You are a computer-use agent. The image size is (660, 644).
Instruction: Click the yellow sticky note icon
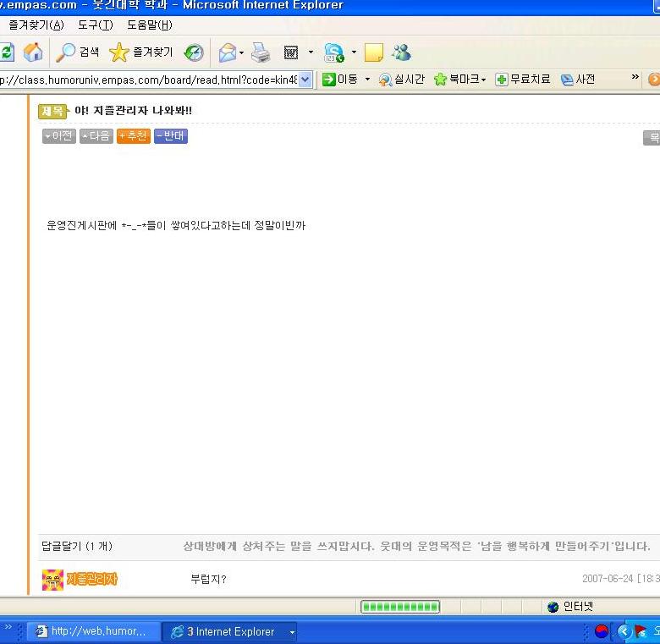(374, 52)
